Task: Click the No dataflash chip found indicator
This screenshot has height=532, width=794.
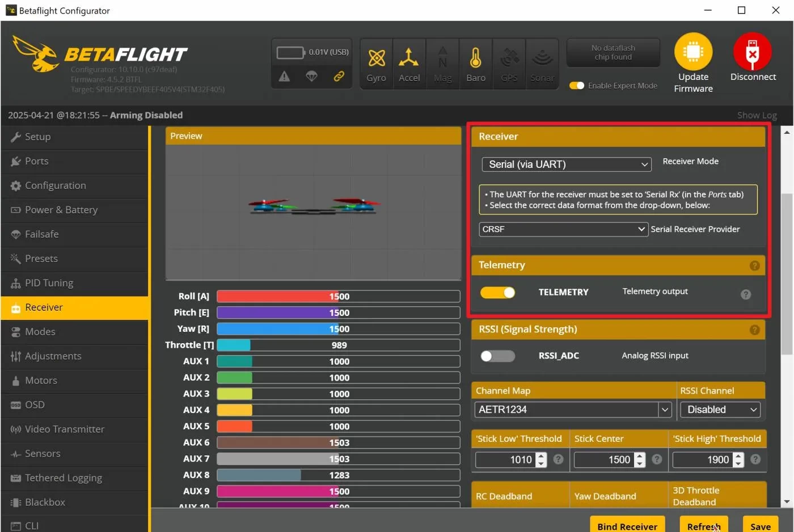Action: tap(613, 53)
